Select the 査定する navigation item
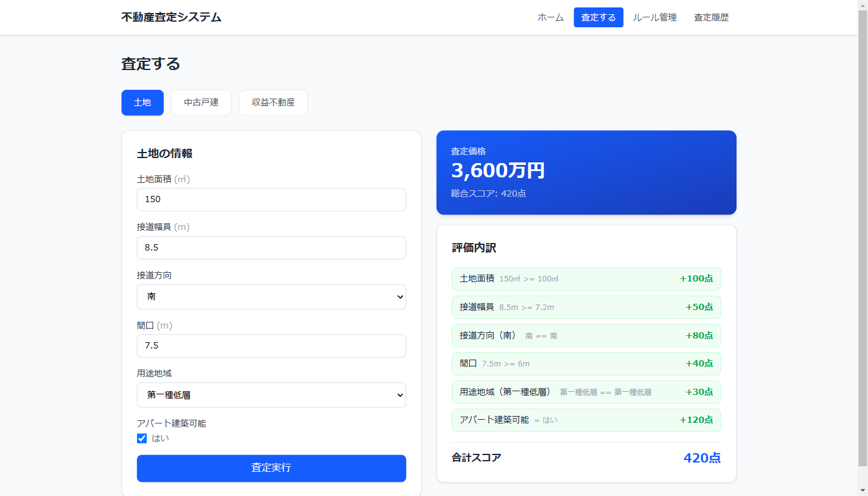868x496 pixels. [598, 17]
